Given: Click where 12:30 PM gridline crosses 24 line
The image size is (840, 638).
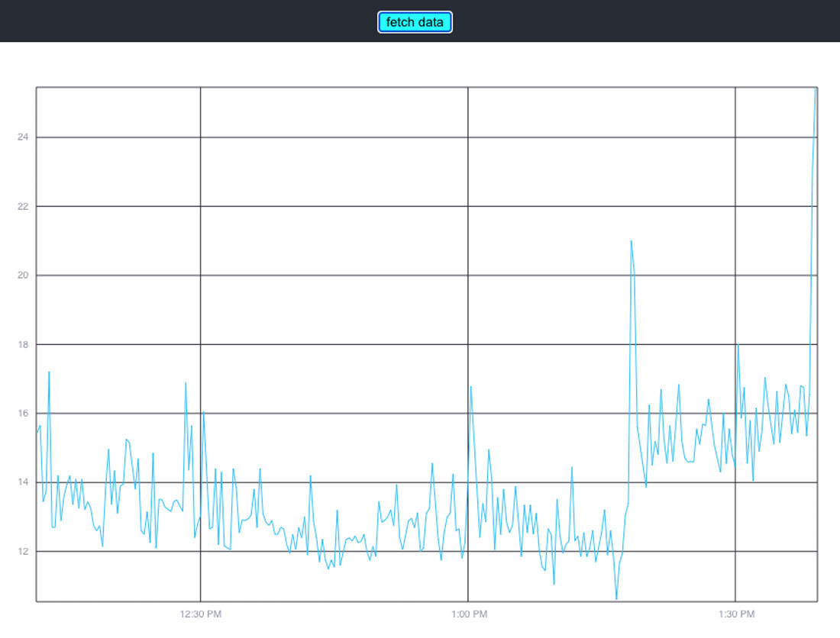Looking at the screenshot, I should (x=201, y=137).
